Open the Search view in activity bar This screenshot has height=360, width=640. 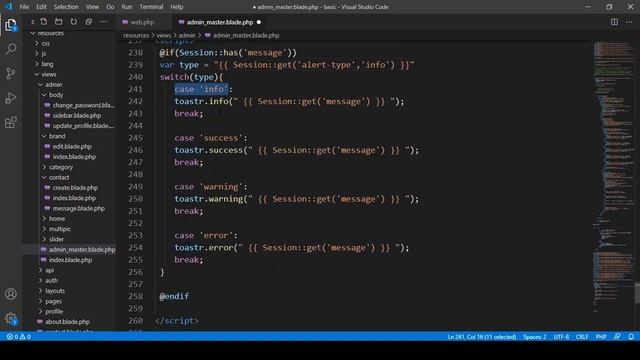pyautogui.click(x=11, y=49)
